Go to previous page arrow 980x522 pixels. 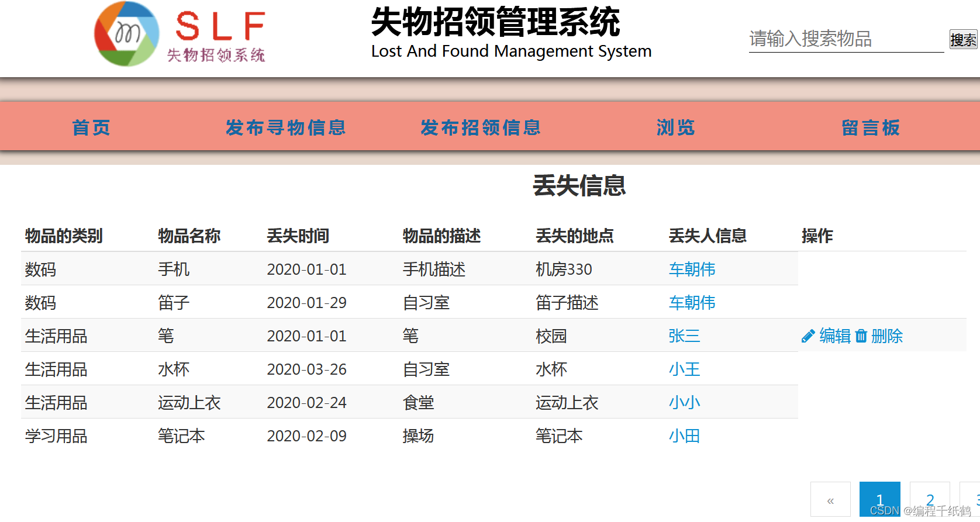(830, 500)
